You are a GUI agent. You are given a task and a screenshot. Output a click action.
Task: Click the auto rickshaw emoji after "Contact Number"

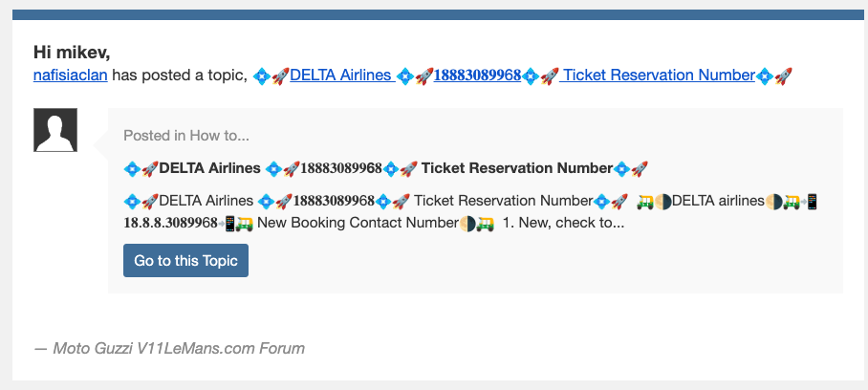[x=485, y=224]
